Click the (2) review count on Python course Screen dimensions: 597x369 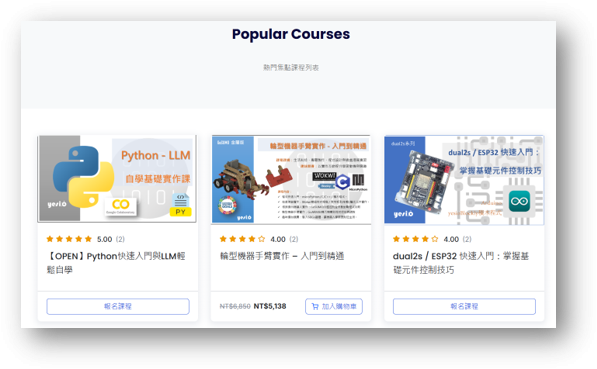click(x=120, y=239)
